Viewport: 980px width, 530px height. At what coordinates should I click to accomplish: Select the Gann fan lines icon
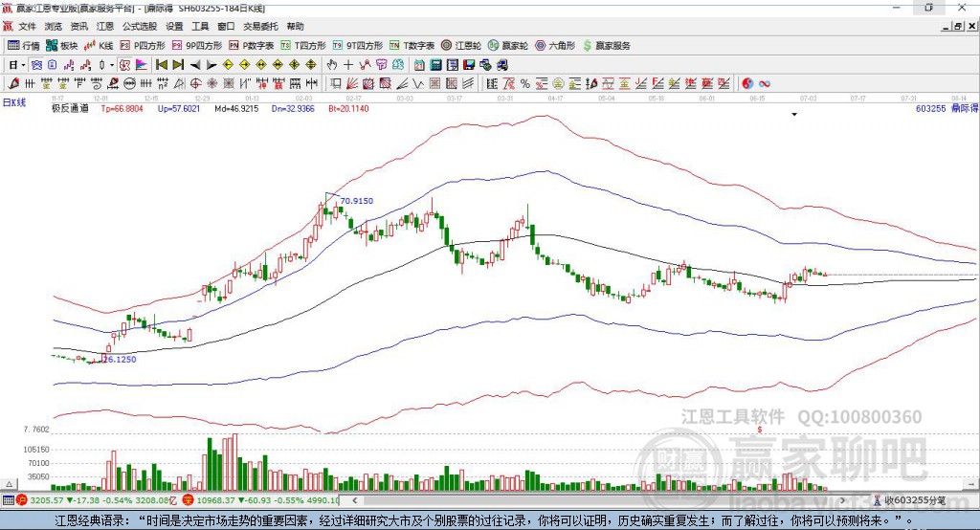tap(352, 83)
